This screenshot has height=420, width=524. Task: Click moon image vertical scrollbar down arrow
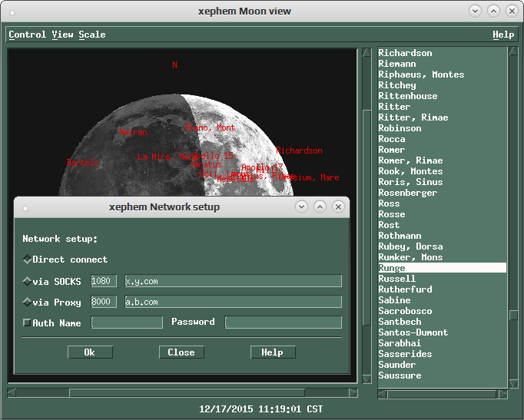(x=367, y=379)
